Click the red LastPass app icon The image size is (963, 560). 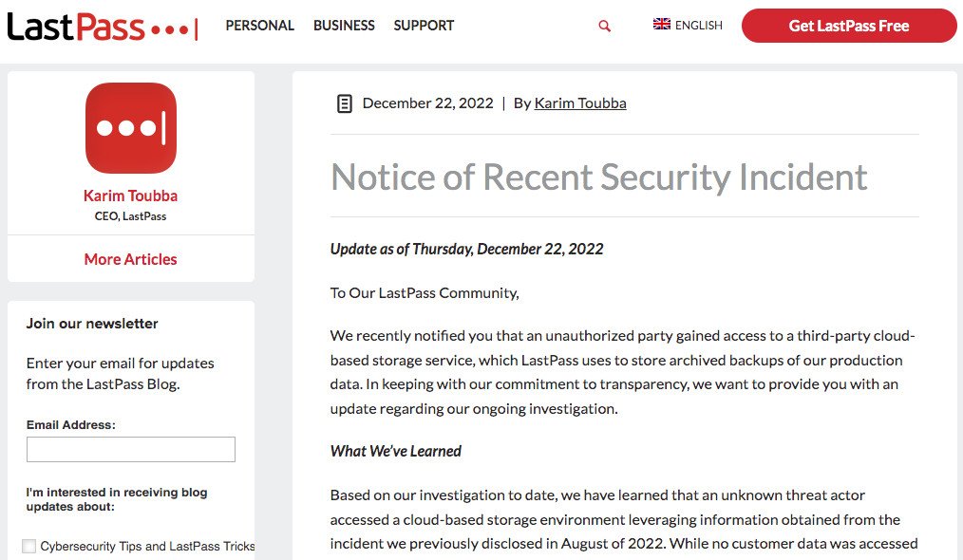131,128
